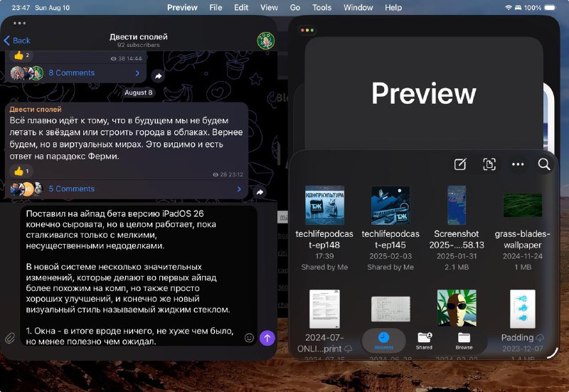Open the Window menu
Image resolution: width=569 pixels, height=392 pixels.
[358, 7]
